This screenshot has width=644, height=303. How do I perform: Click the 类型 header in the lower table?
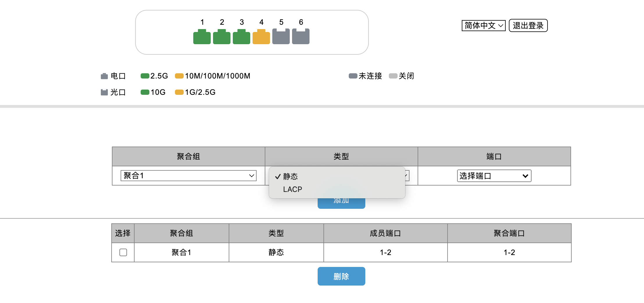(276, 233)
